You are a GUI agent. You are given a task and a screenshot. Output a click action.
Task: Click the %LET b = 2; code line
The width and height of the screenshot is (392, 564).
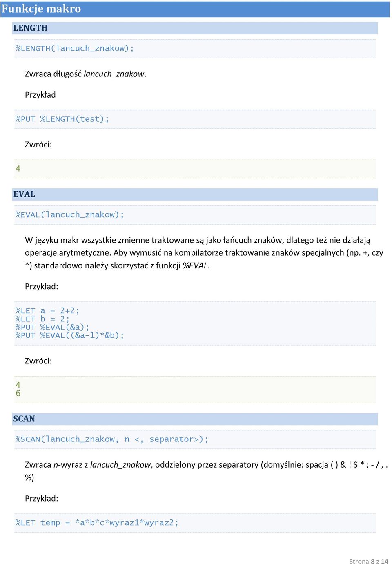tap(42, 319)
